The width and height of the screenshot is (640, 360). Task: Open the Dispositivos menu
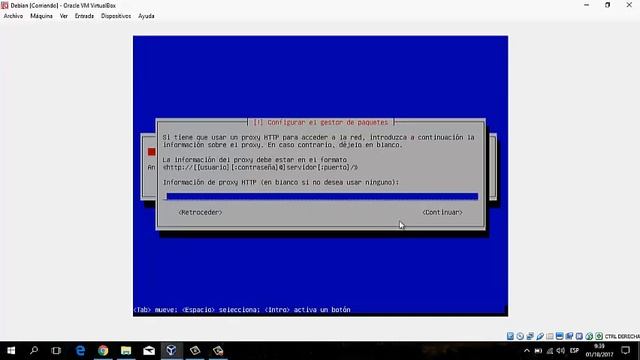(116, 16)
